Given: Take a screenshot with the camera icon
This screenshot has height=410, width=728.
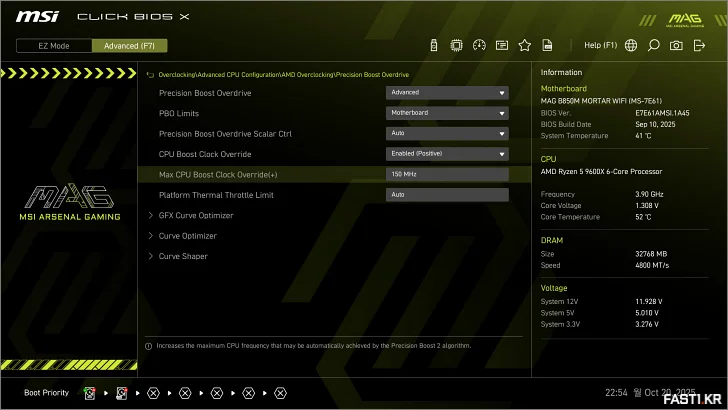Looking at the screenshot, I should (x=676, y=46).
